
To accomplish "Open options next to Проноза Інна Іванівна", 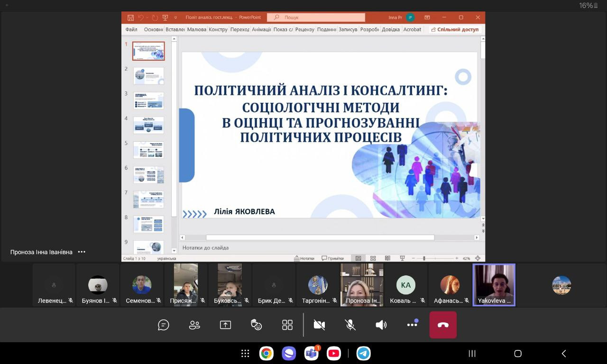I will [x=82, y=252].
